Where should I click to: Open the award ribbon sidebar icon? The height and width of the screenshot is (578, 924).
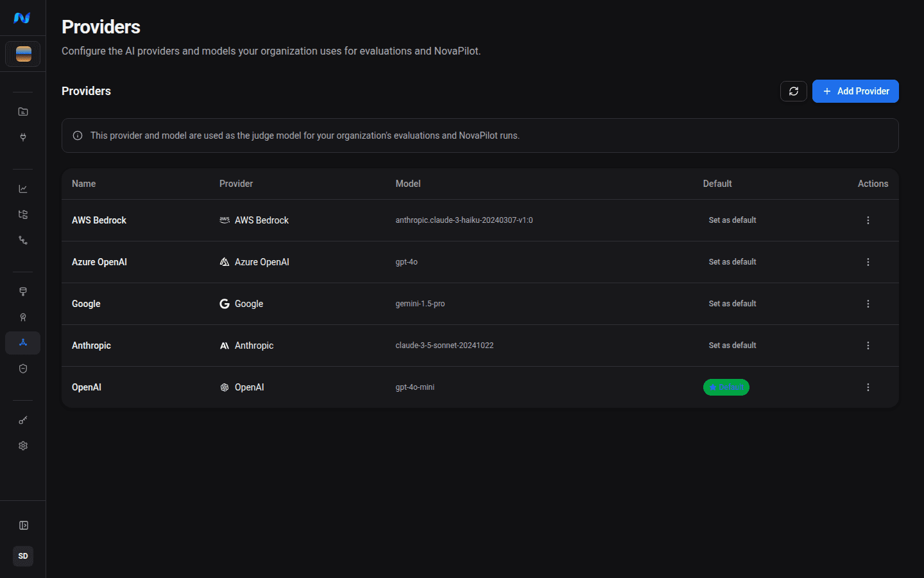(x=23, y=317)
